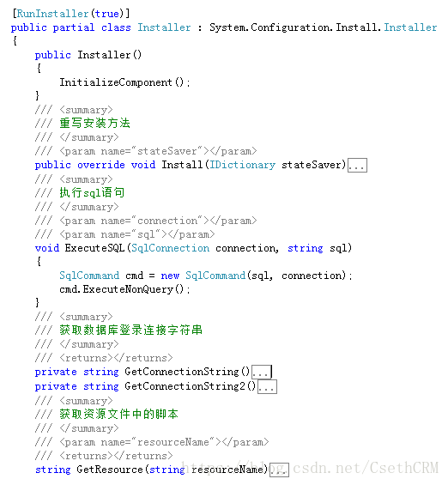The image size is (448, 485).
Task: Expand the collapsed GetResource method body
Action: (x=279, y=470)
